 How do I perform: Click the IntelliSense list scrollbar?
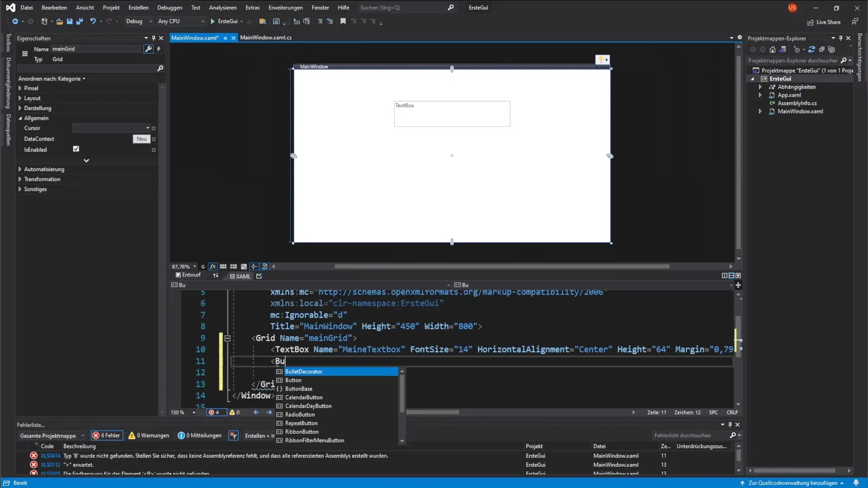[402, 393]
